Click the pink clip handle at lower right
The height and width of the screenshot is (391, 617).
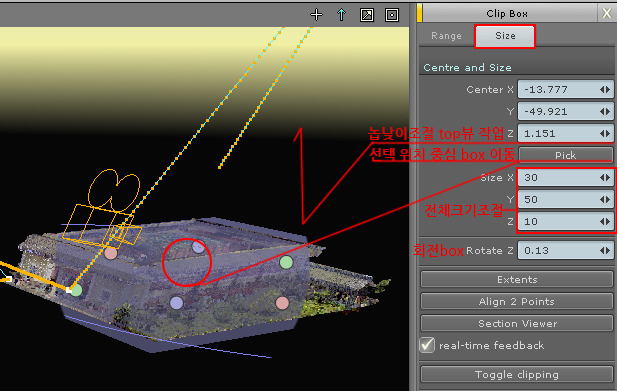click(282, 303)
